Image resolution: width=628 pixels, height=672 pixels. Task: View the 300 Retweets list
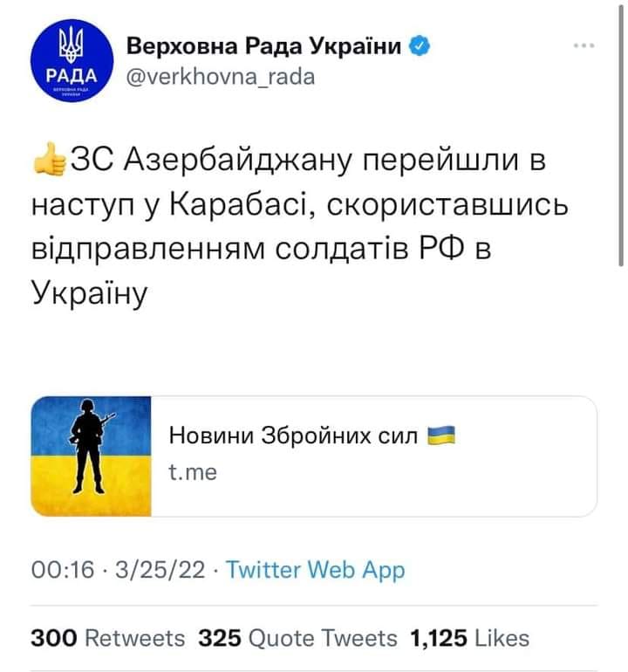pos(107,638)
